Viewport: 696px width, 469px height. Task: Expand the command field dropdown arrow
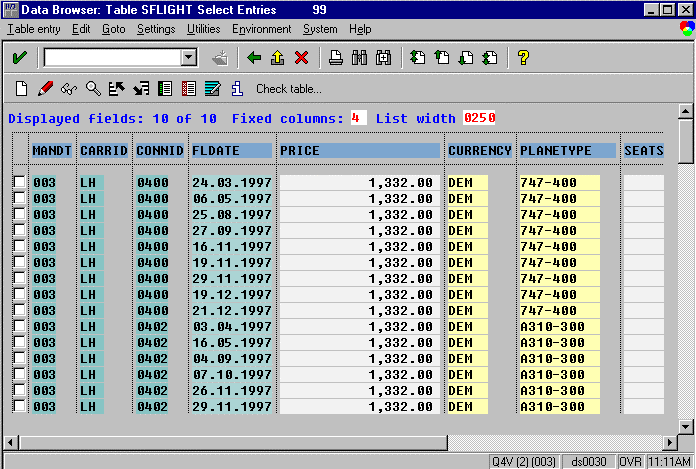[x=188, y=58]
